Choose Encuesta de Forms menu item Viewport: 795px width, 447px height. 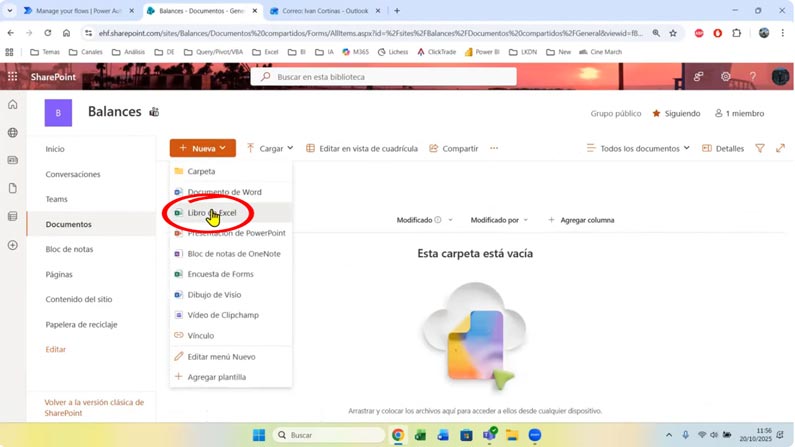pyautogui.click(x=231, y=274)
